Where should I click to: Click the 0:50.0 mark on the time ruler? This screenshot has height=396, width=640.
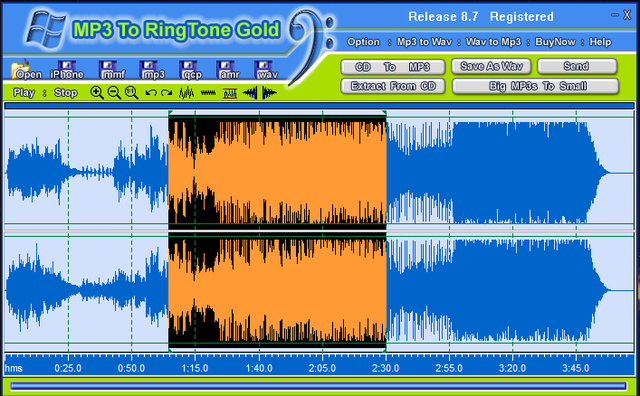(131, 368)
